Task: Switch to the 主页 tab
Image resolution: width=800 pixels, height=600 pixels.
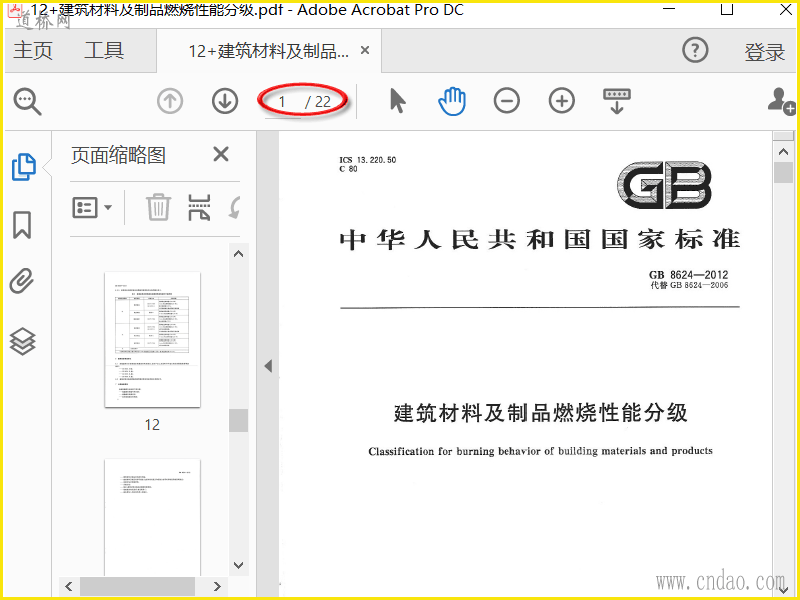Action: point(33,51)
